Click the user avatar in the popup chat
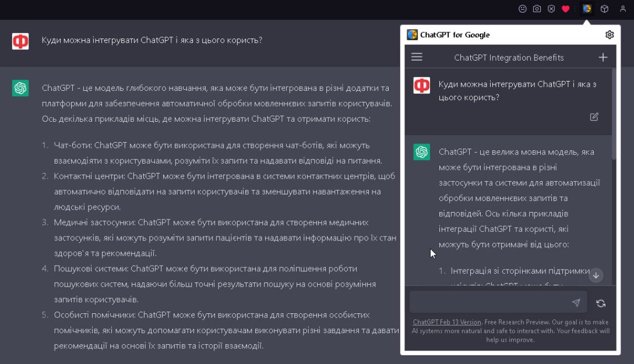Image resolution: width=634 pixels, height=364 pixels. click(422, 85)
